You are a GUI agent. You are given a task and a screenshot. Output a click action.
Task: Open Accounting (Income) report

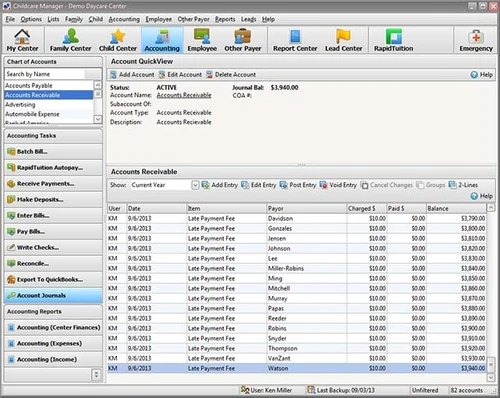53,360
